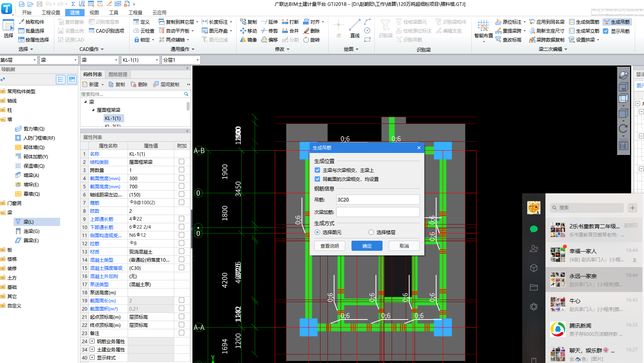Open the 工程设置 ribbon tab

pos(51,12)
